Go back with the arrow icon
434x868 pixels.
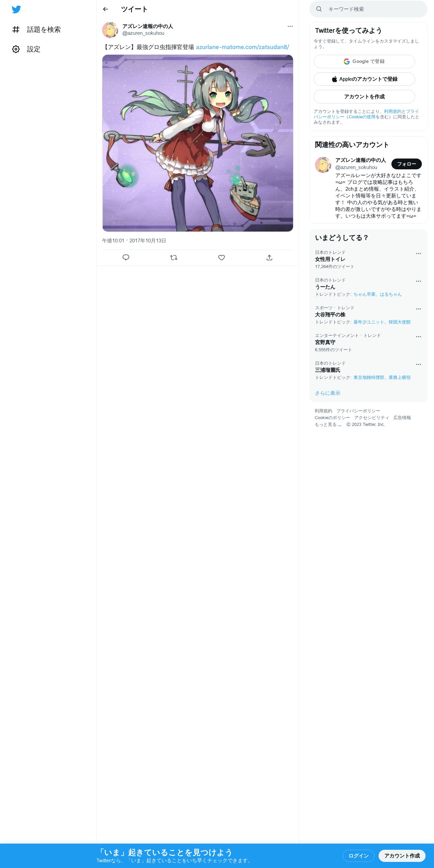click(105, 9)
